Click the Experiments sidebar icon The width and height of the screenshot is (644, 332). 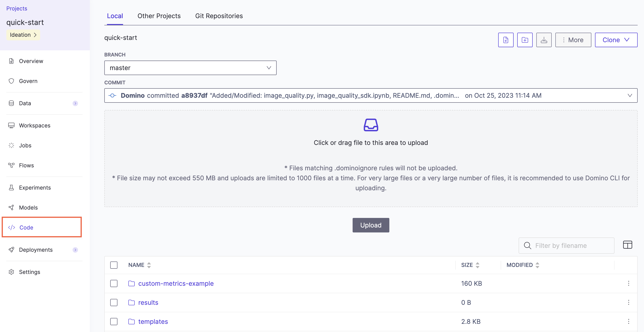[11, 187]
